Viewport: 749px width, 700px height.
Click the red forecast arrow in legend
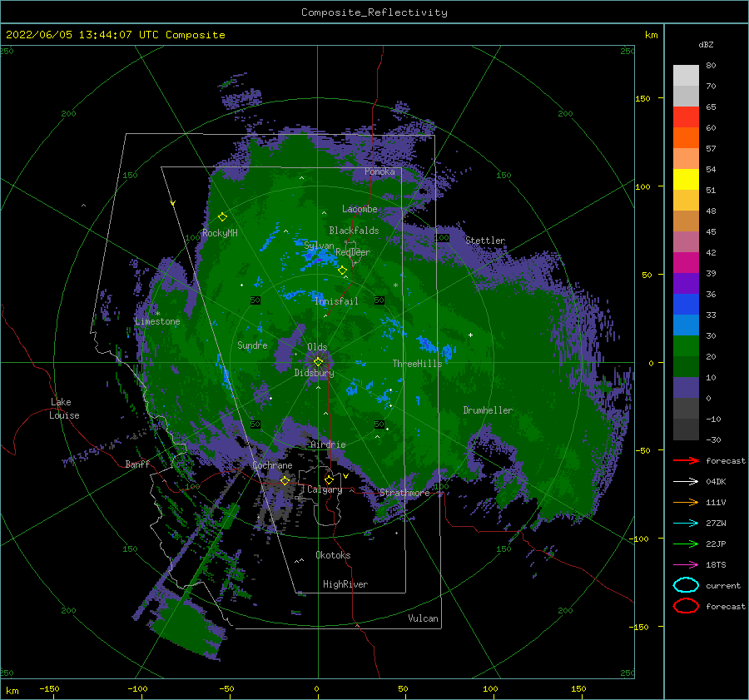pos(686,460)
